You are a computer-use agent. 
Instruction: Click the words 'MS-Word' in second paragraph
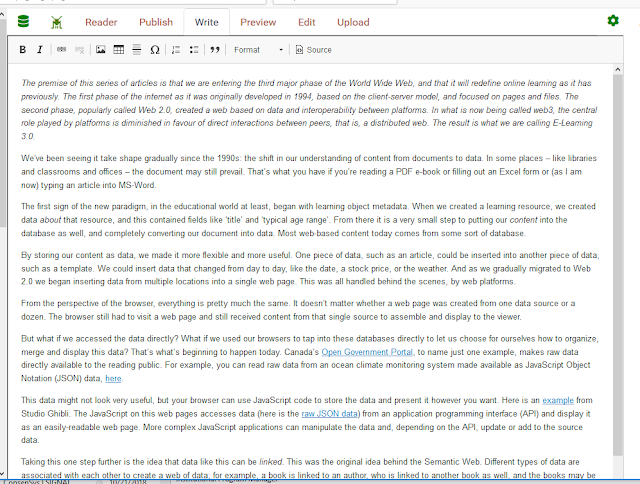[137, 185]
